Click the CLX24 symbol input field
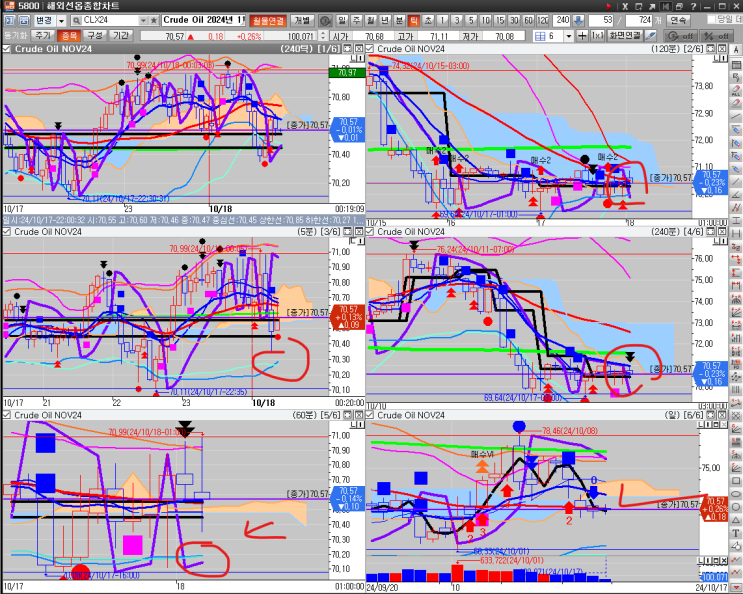This screenshot has height=594, width=743. tap(110, 21)
